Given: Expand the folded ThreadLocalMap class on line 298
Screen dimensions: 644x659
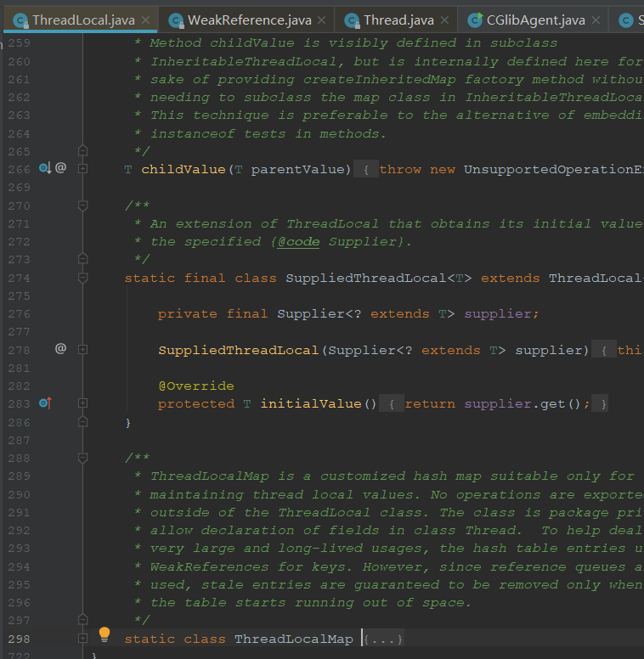Looking at the screenshot, I should [x=82, y=639].
